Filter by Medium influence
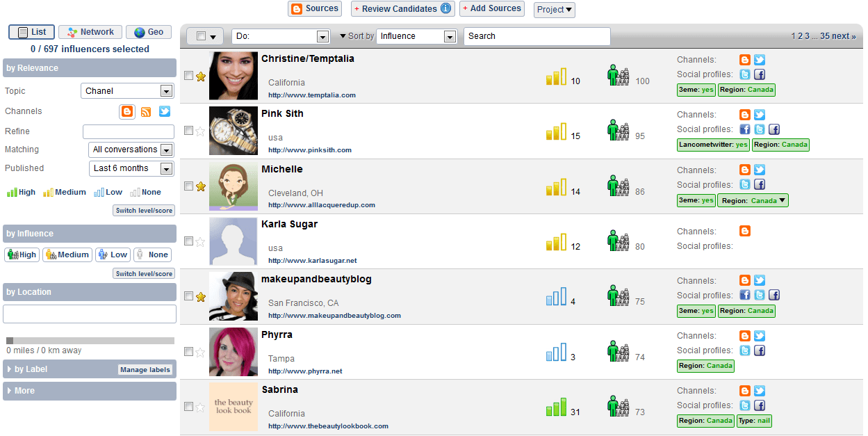 (67, 255)
